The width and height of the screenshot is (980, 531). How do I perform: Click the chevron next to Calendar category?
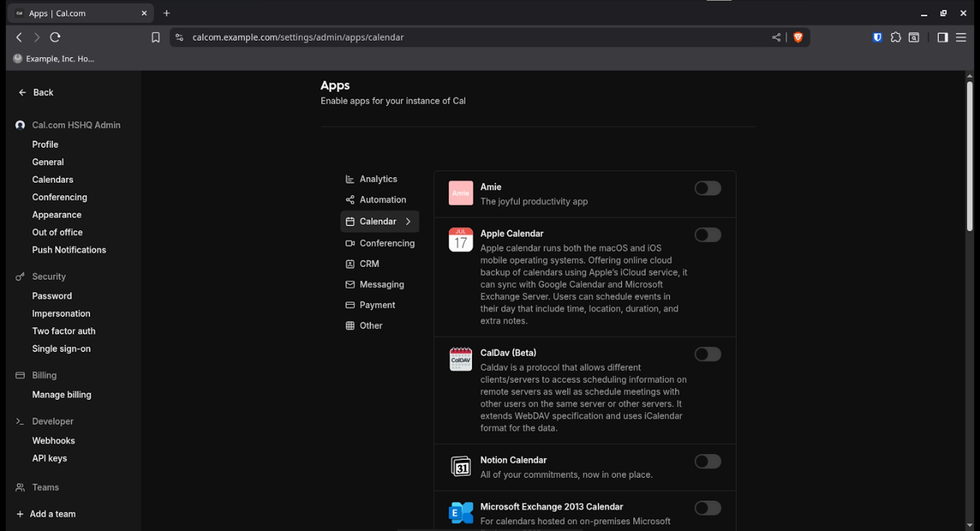(x=408, y=222)
